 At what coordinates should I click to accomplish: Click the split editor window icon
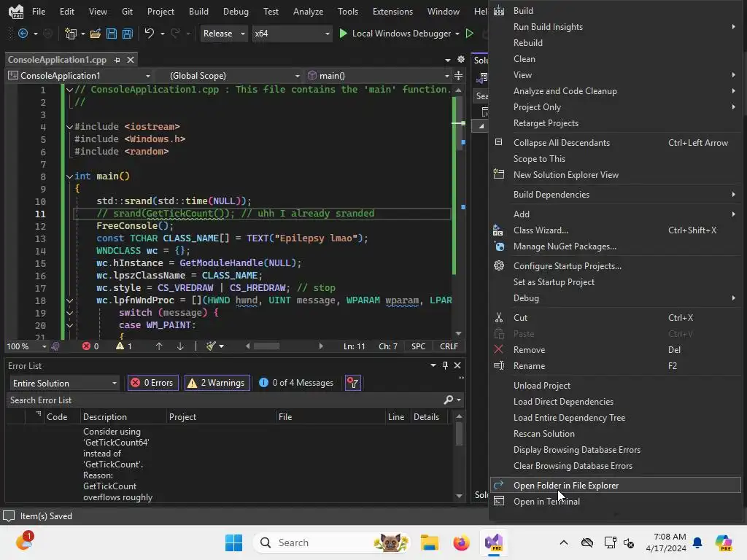458,75
